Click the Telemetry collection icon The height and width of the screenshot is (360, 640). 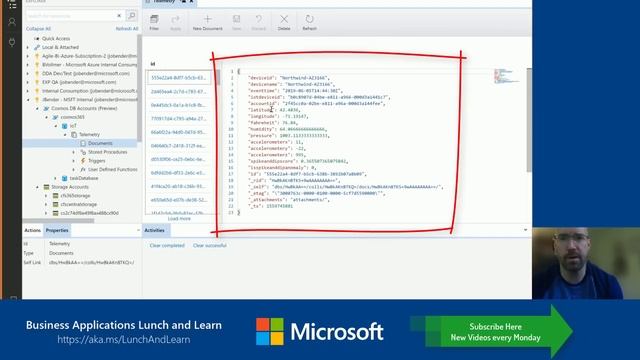pyautogui.click(x=74, y=135)
